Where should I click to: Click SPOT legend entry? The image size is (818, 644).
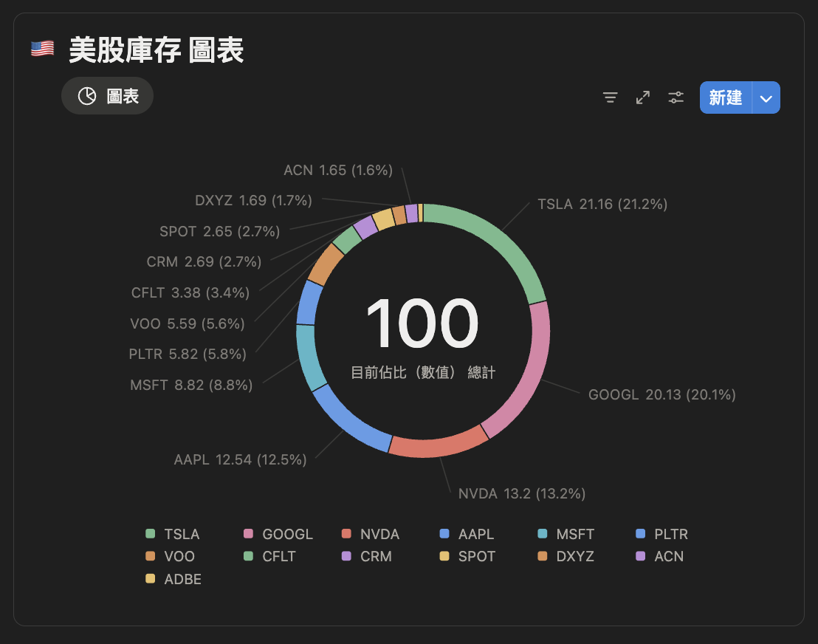click(467, 556)
